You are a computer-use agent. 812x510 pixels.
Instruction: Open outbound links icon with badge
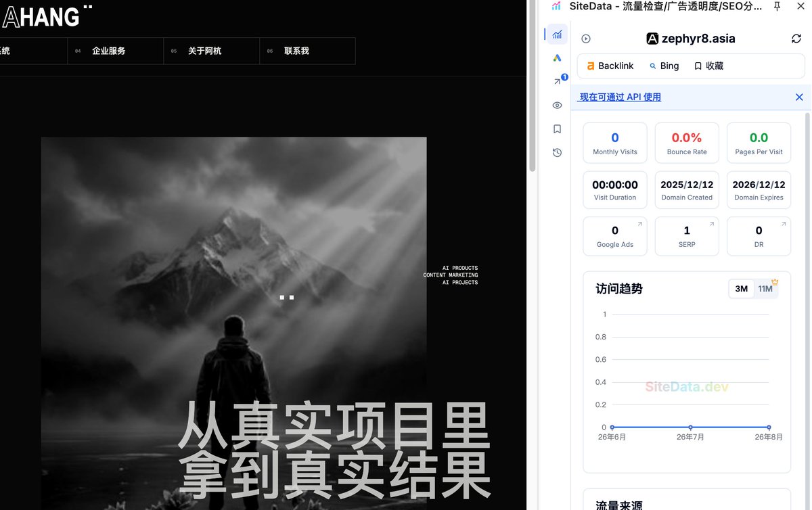(558, 81)
